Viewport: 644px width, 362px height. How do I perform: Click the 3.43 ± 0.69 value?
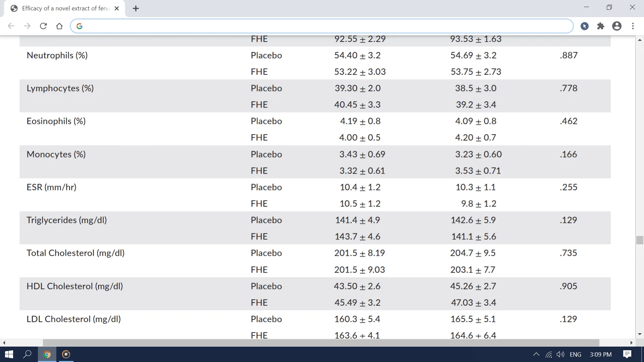362,154
